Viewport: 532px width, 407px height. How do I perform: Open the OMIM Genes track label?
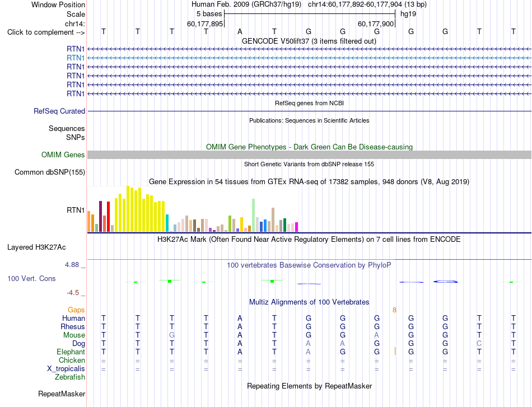pyautogui.click(x=63, y=155)
